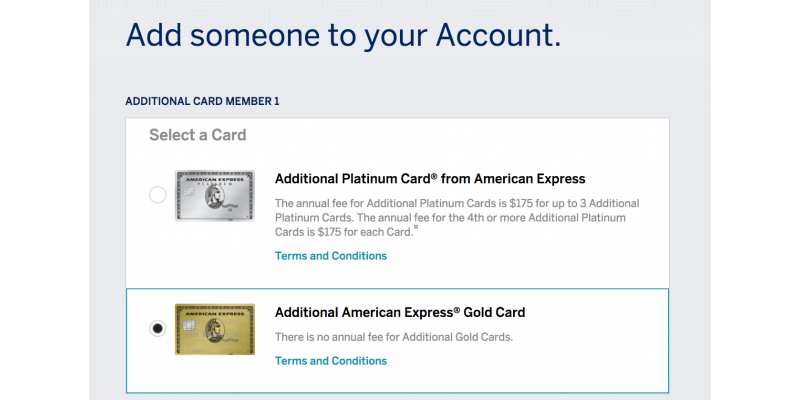Screen dimensions: 800x400
Task: Select the Additional Platinum Card radio button
Action: pyautogui.click(x=157, y=195)
